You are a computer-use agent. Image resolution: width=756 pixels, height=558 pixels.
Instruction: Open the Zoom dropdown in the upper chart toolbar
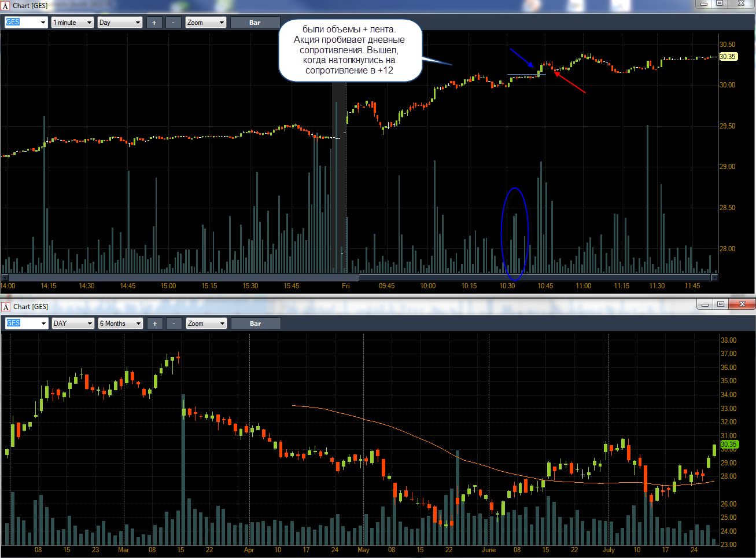[x=206, y=23]
